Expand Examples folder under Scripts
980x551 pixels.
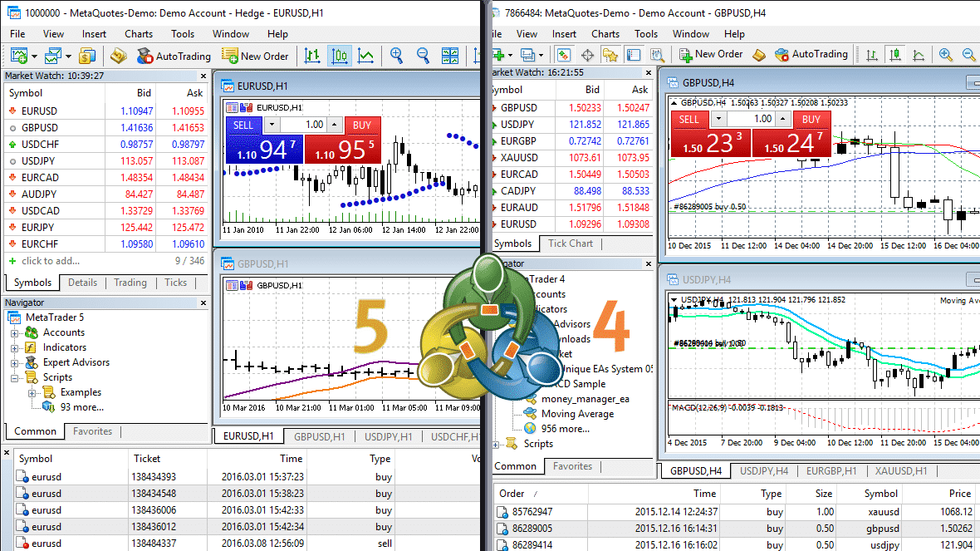click(x=32, y=393)
